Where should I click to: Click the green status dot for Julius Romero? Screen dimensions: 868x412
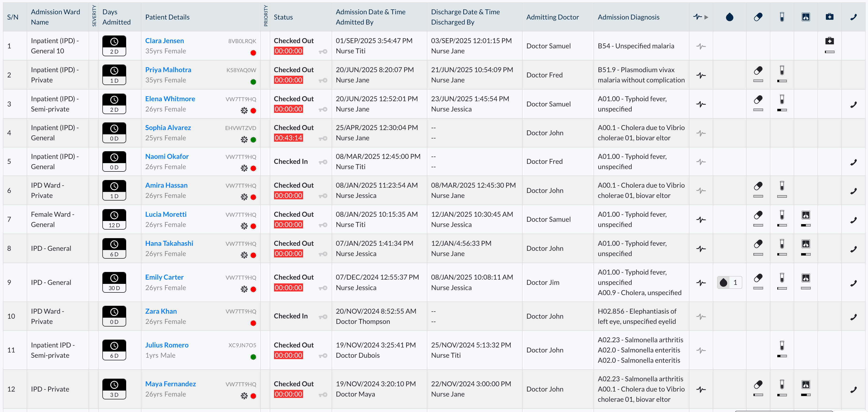pos(253,357)
